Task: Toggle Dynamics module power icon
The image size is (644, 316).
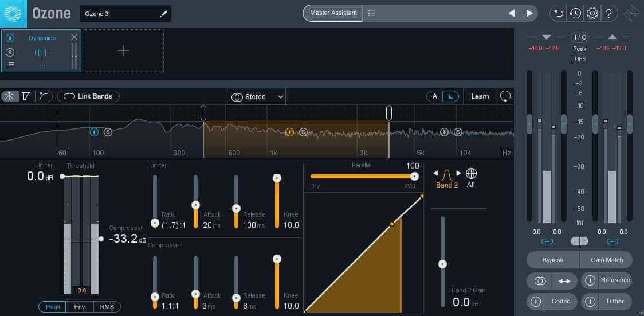Action: point(10,38)
